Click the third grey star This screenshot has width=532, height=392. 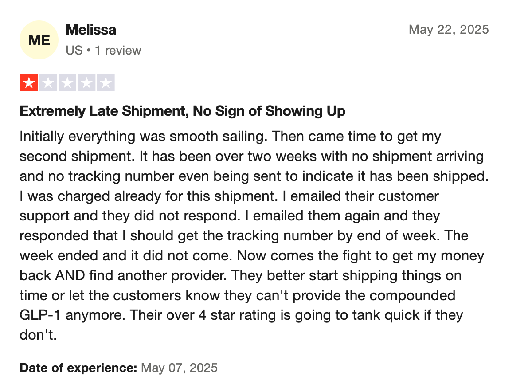click(x=67, y=82)
